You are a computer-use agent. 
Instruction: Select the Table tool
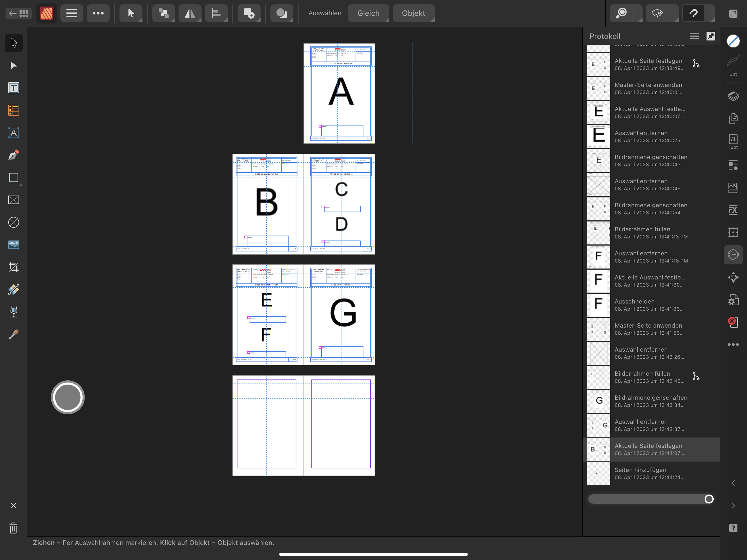tap(13, 110)
